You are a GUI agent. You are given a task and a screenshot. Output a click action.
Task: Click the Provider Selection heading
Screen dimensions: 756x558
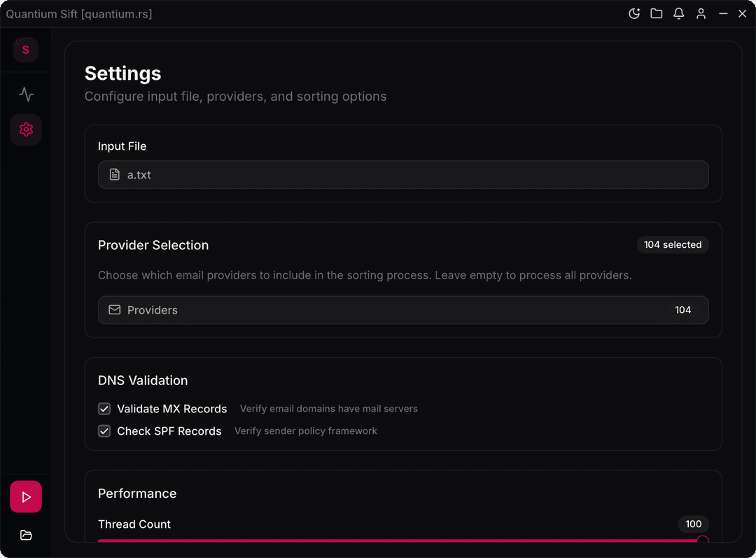pyautogui.click(x=153, y=245)
